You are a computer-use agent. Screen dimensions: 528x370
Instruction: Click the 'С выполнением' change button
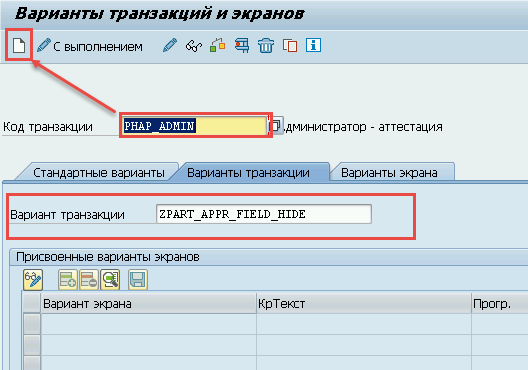[90, 46]
